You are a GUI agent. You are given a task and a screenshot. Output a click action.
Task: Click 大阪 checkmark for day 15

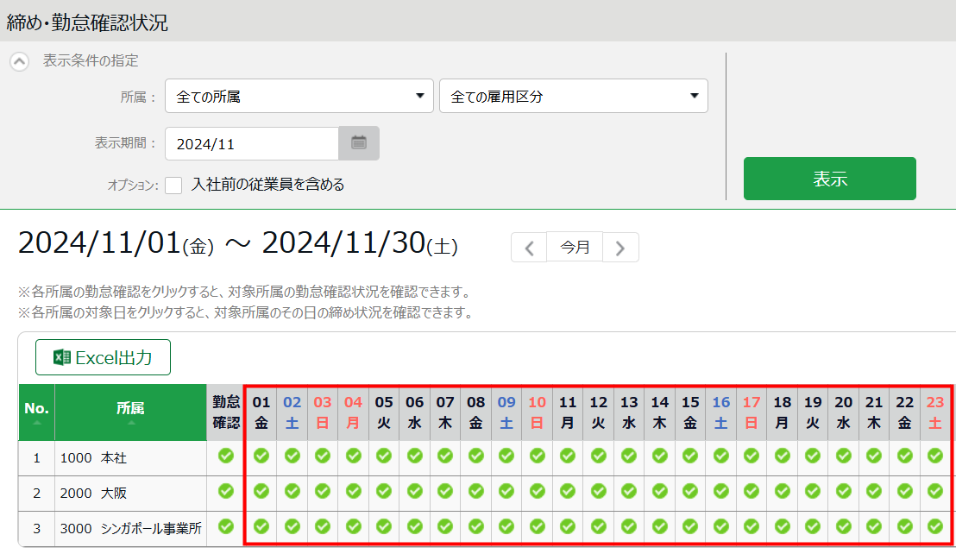690,492
